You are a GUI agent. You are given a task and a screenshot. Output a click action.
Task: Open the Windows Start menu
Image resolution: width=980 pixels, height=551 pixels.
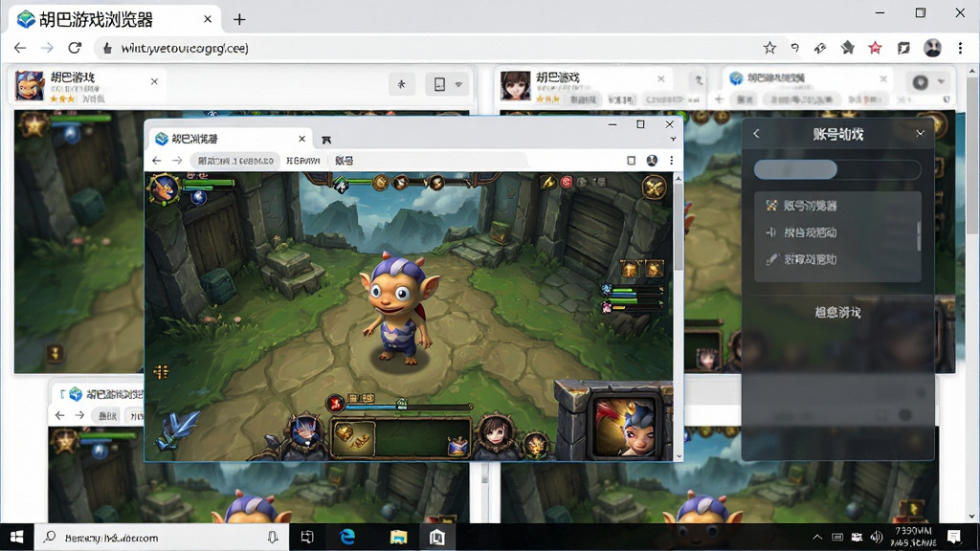tap(17, 538)
